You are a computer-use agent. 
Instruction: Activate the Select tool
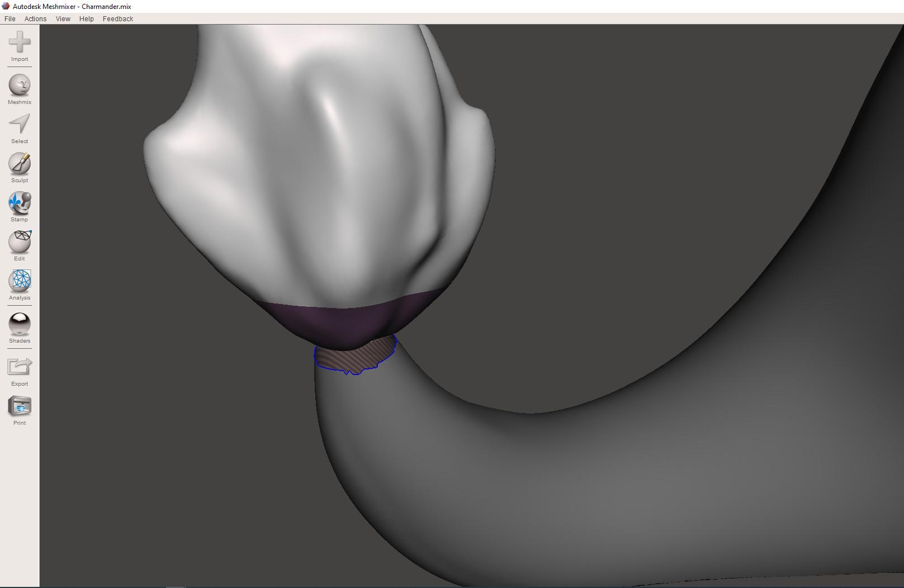click(x=20, y=129)
